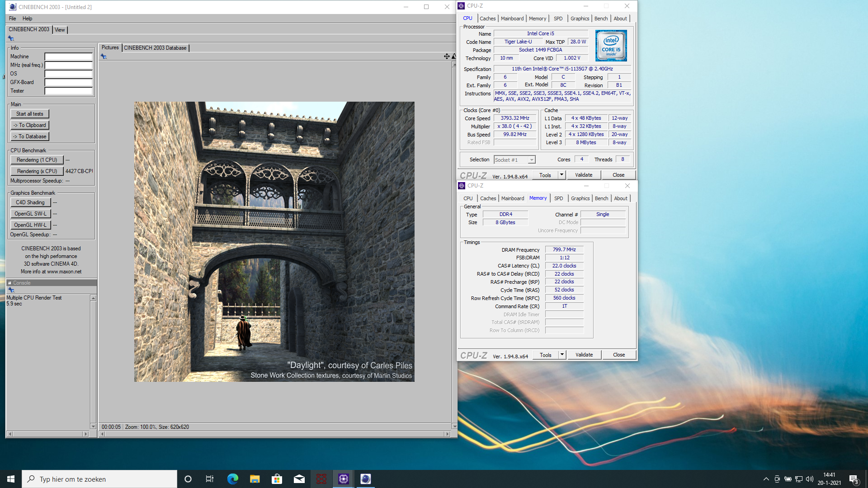This screenshot has width=868, height=488.
Task: Click the Machine input field
Action: pyautogui.click(x=68, y=56)
